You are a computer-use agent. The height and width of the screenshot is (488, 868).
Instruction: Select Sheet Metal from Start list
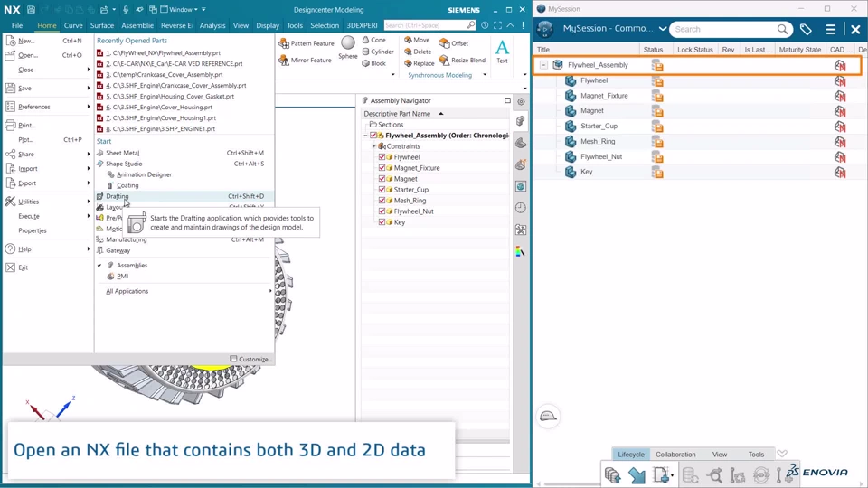click(x=184, y=153)
